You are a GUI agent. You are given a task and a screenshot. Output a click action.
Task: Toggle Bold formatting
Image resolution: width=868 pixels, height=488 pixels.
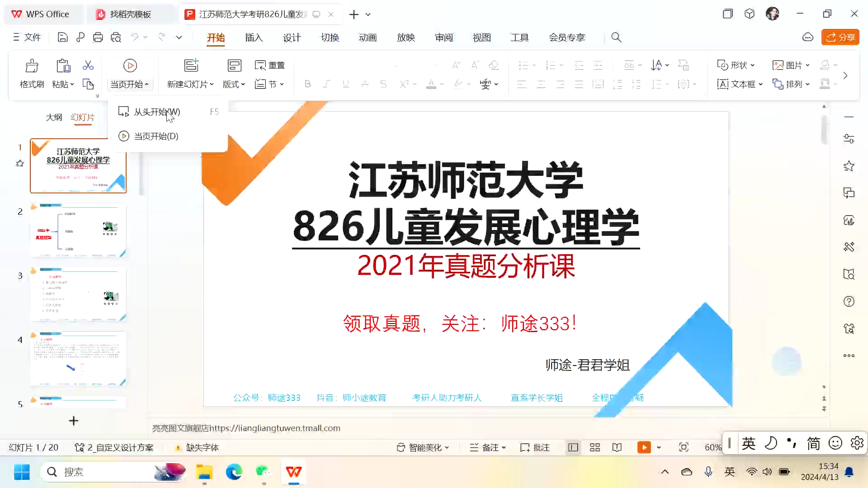pos(307,84)
